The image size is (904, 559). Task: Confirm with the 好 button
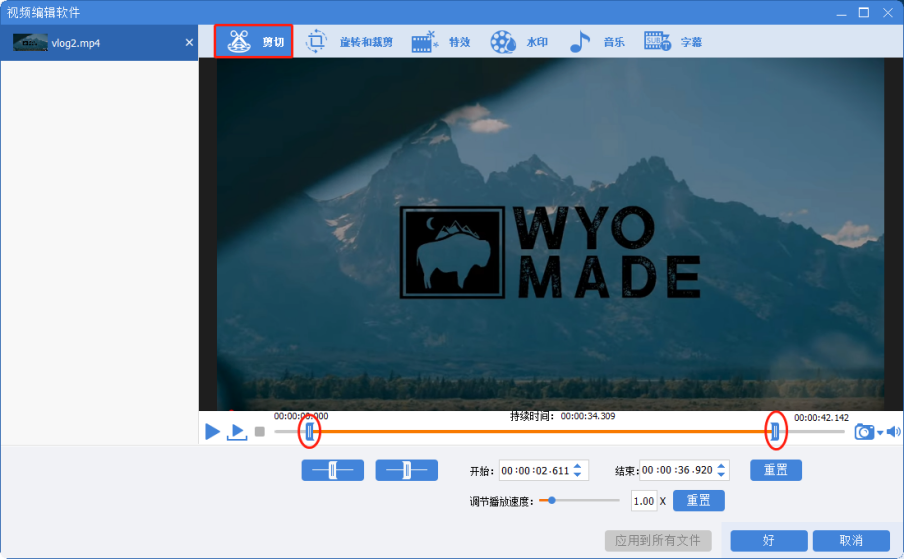(768, 540)
